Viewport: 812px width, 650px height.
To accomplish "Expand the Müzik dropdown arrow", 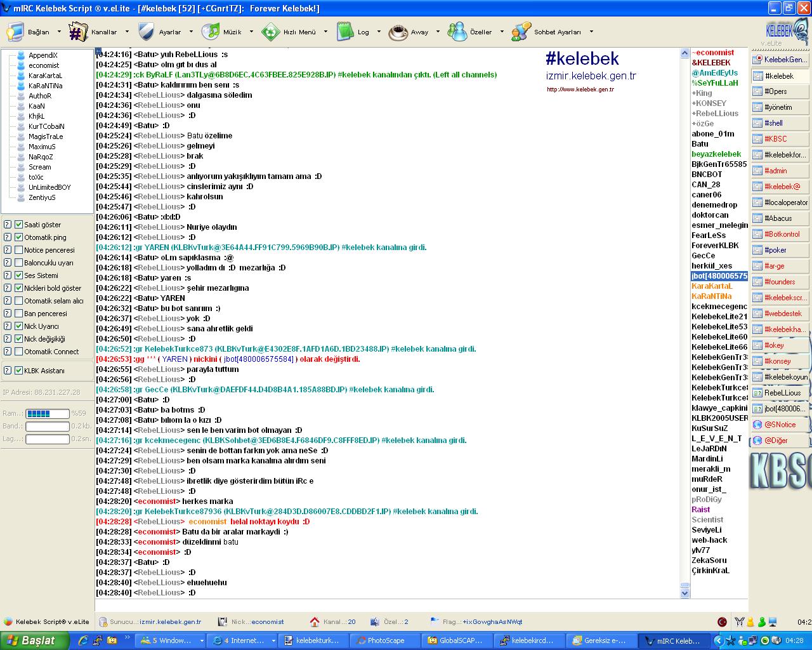I will (x=251, y=32).
